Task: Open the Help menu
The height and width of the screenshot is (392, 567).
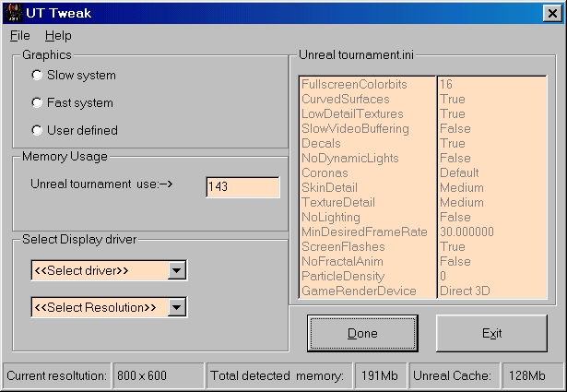Action: (58, 35)
